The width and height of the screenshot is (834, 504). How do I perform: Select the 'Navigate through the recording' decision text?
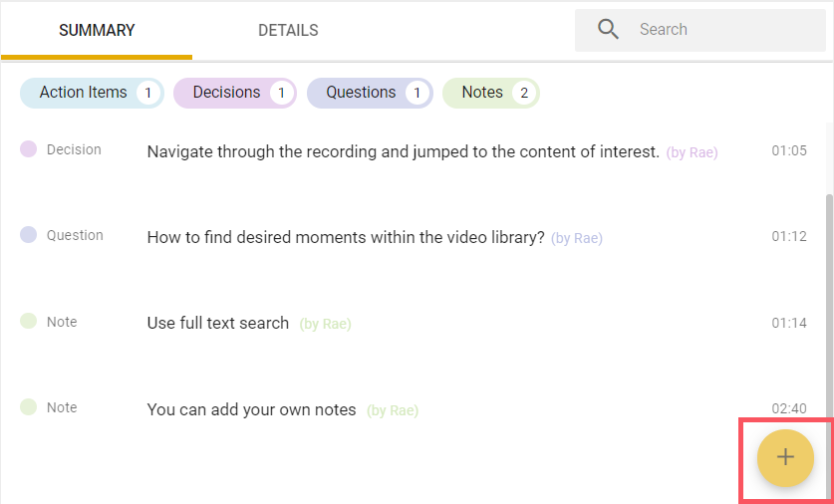click(404, 152)
